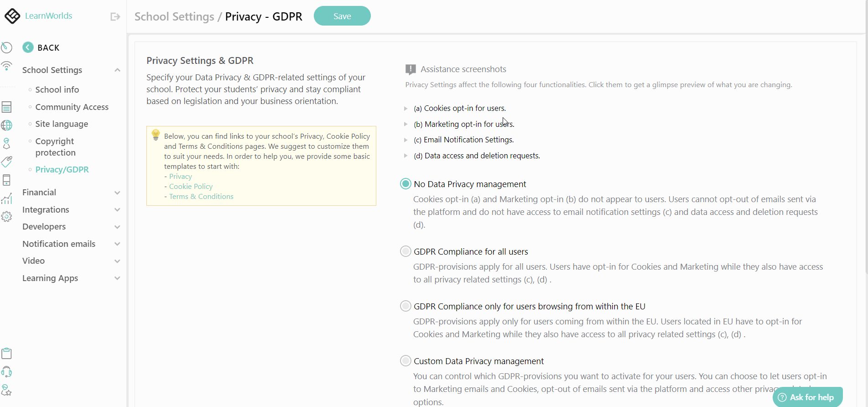Click the Ask for help button
This screenshot has height=407, width=868.
[807, 397]
